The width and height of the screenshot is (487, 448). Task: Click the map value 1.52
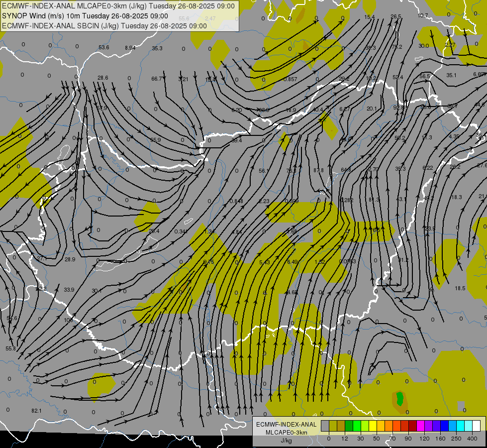pyautogui.click(x=320, y=262)
